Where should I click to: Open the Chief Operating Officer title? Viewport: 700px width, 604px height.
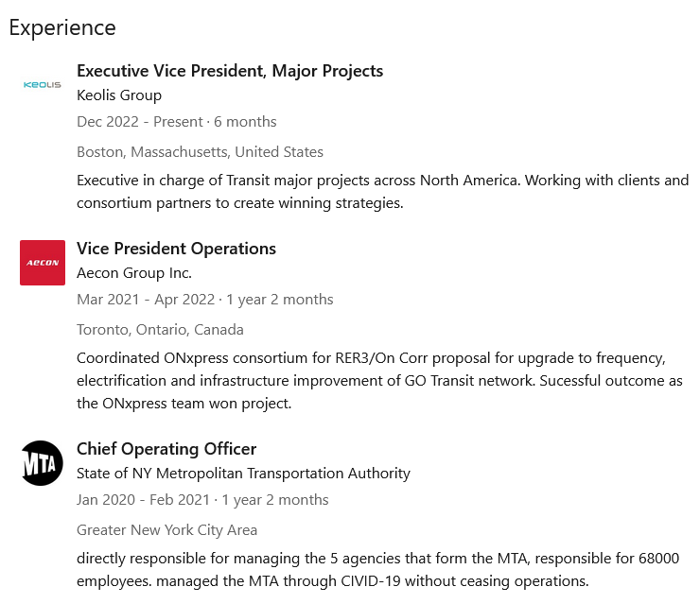tap(166, 449)
